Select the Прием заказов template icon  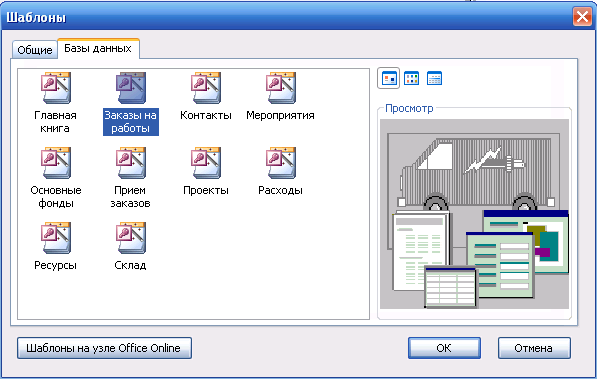click(x=131, y=163)
